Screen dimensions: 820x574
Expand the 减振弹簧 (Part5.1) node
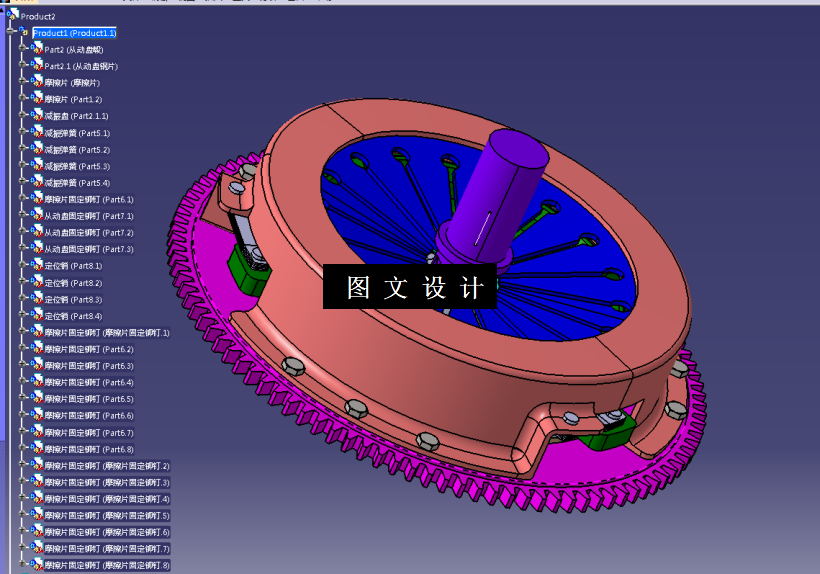[22, 132]
